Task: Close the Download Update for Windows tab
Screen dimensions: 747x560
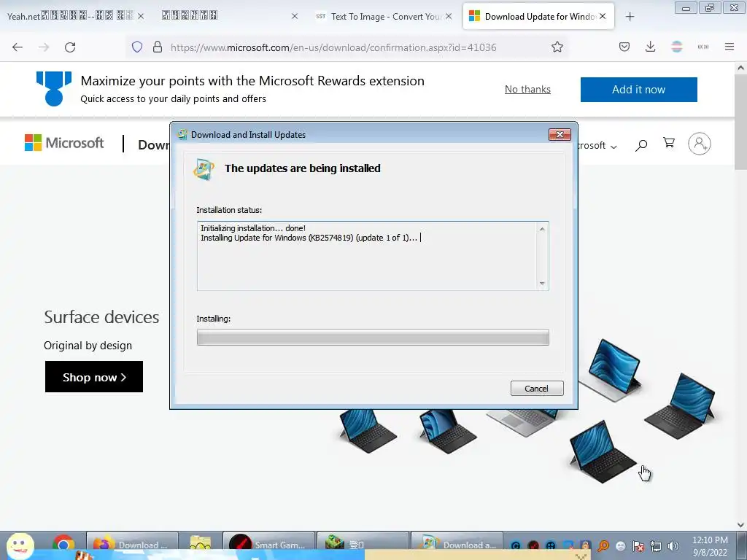Action: tap(603, 16)
